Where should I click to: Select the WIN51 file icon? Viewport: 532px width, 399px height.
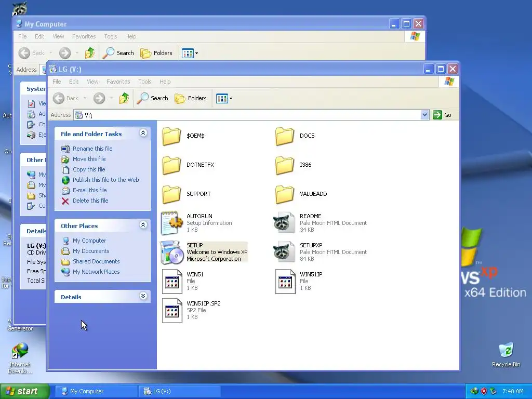(172, 281)
